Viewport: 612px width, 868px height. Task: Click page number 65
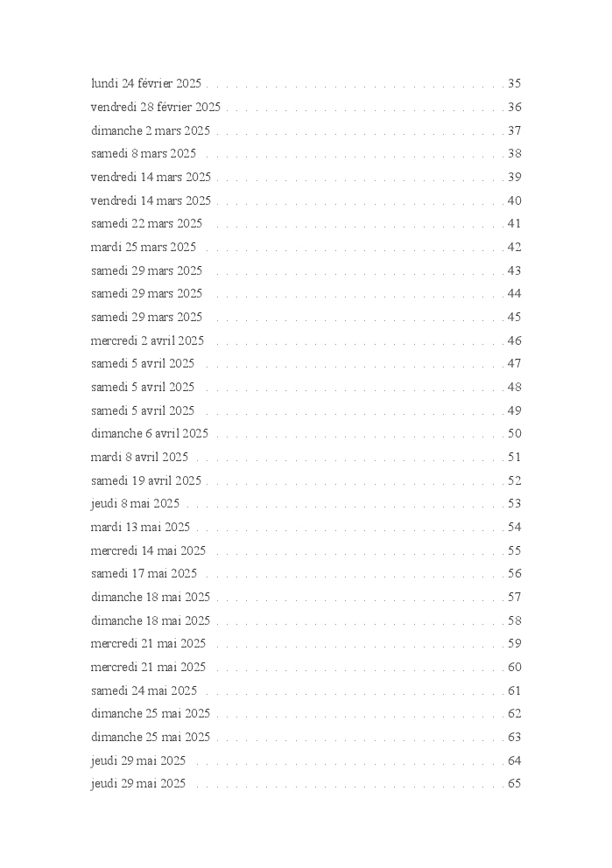click(515, 783)
